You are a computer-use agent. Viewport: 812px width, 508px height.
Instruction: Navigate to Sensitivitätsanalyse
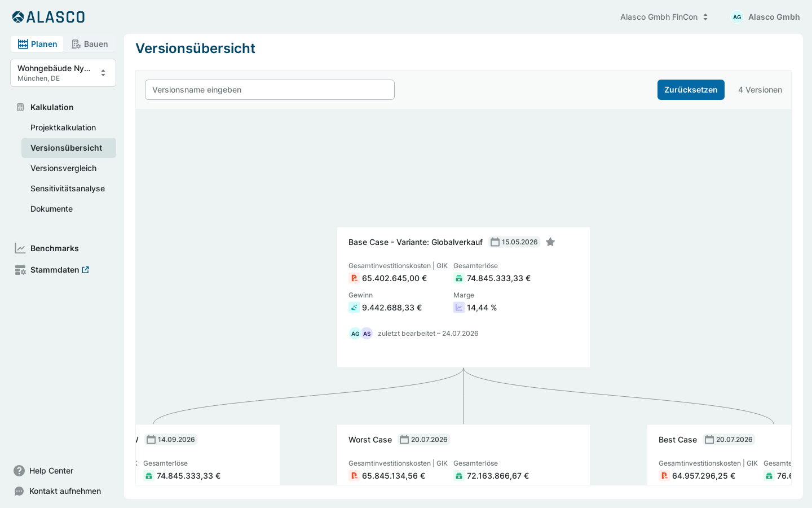point(68,189)
